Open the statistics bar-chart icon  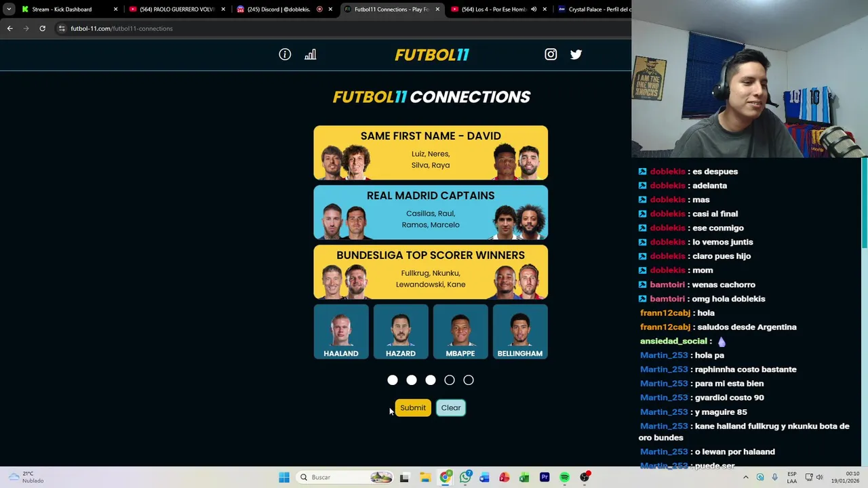311,54
